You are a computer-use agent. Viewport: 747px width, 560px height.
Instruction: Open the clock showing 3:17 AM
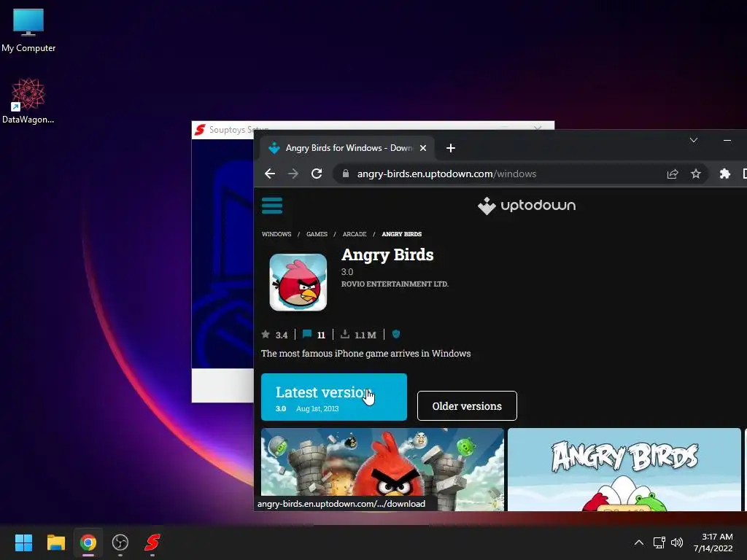pos(713,542)
